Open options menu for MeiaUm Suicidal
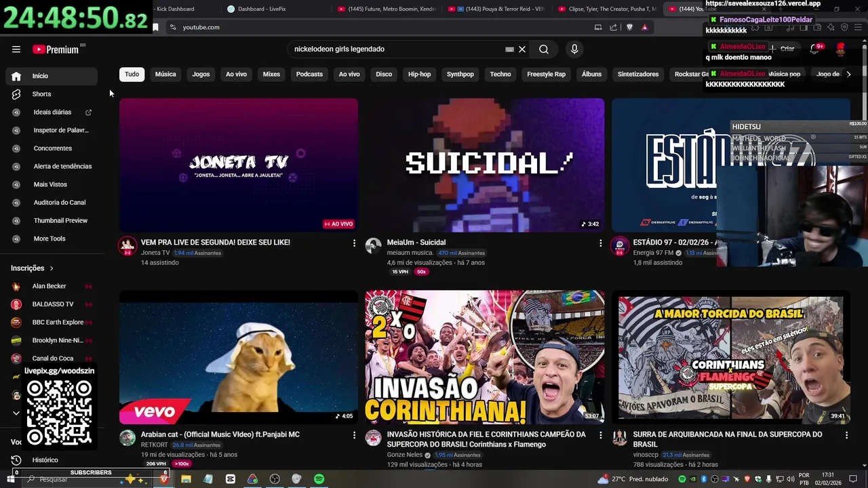 pyautogui.click(x=600, y=243)
